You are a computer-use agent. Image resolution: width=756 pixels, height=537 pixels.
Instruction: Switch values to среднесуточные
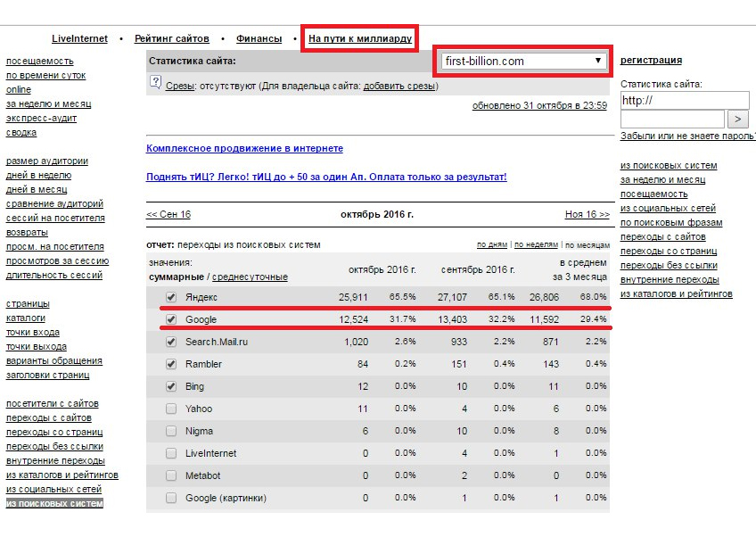(x=250, y=277)
